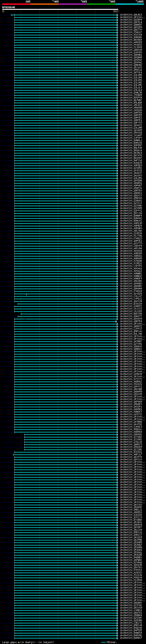Open hit UniRef100_Q3LUM6
The image size is (146, 644).
[131, 75]
